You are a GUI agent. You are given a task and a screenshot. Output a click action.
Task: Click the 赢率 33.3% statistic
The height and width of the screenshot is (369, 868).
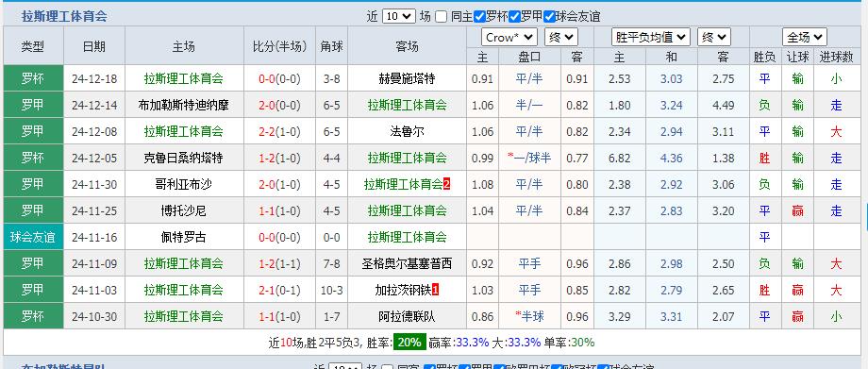459,343
